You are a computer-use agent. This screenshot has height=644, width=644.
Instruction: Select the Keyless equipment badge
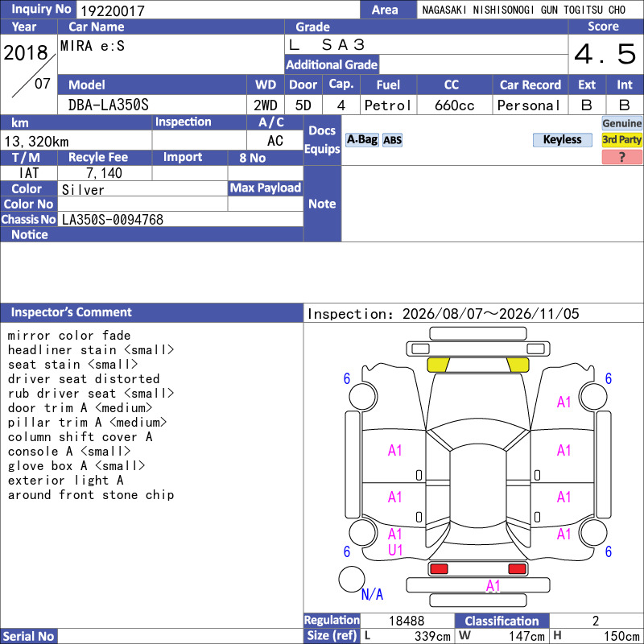(x=562, y=139)
